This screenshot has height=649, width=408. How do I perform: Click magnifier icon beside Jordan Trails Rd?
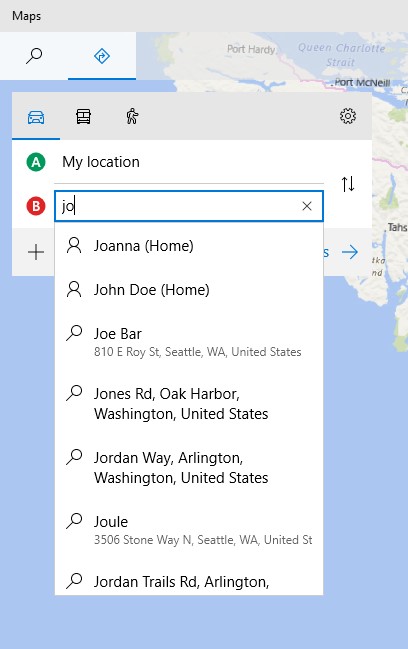(74, 581)
